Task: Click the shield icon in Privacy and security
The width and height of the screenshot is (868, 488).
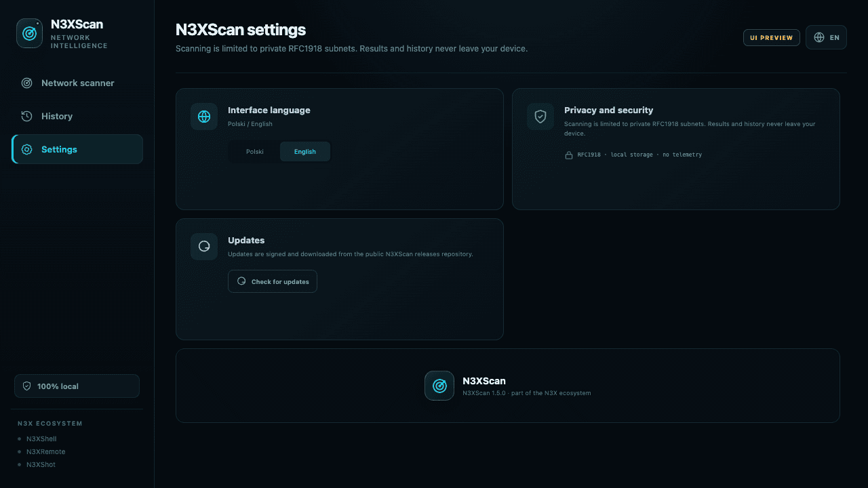Action: pos(540,117)
